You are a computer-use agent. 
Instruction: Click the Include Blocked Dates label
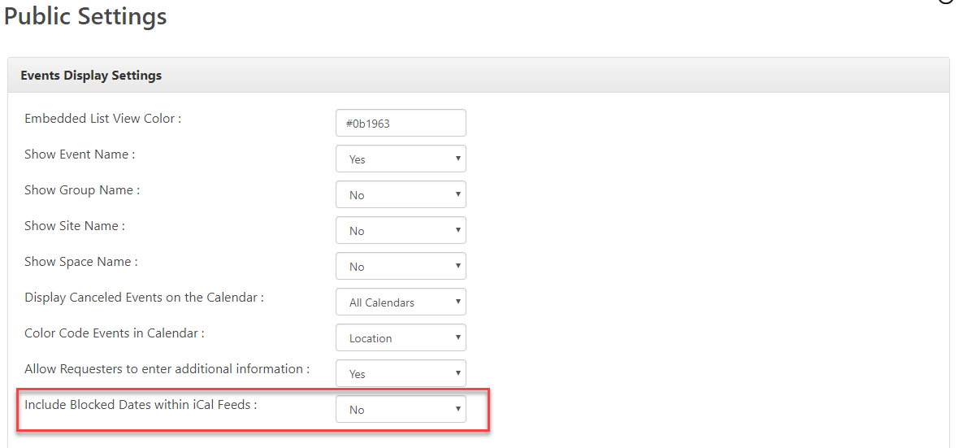click(x=141, y=405)
